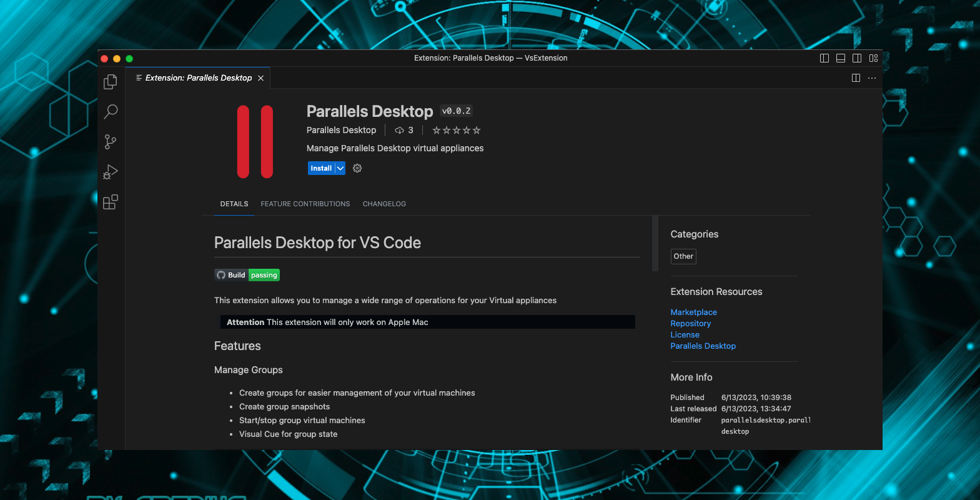The width and height of the screenshot is (980, 500).
Task: Click the 'Manage Groups' subheading
Action: click(x=249, y=370)
